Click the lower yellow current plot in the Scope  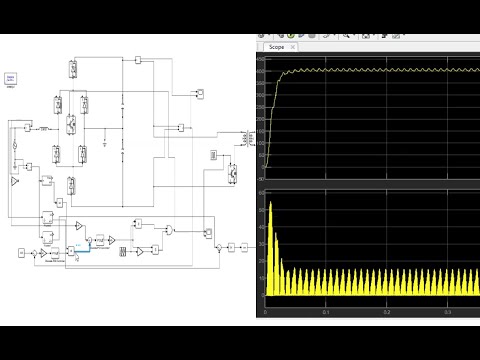coord(373,248)
